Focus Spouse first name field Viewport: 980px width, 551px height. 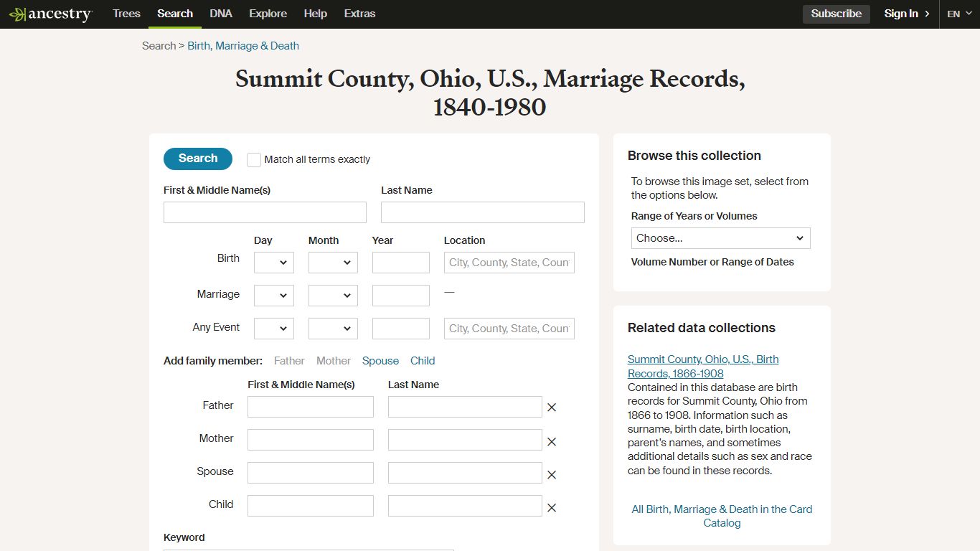point(311,473)
